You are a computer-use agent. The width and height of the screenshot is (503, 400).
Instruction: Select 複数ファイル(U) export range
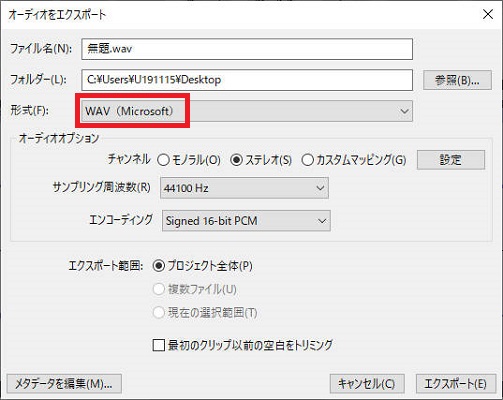point(195,289)
